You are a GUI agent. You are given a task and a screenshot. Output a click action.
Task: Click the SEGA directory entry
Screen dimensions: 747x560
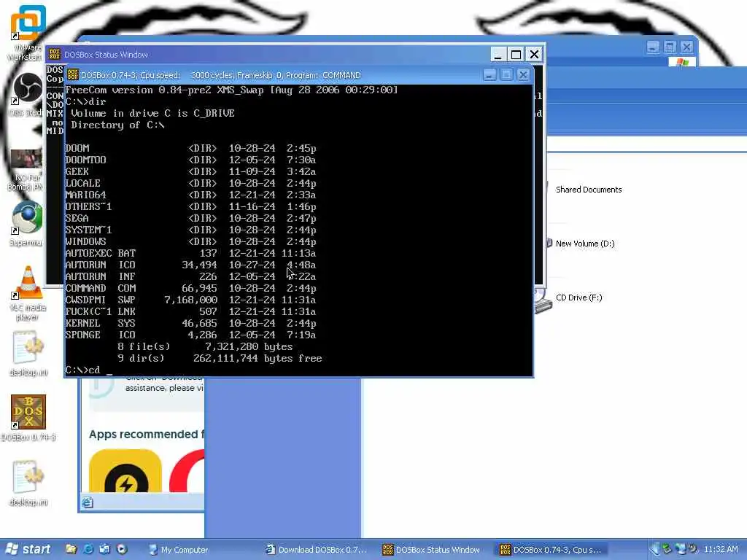(190, 218)
